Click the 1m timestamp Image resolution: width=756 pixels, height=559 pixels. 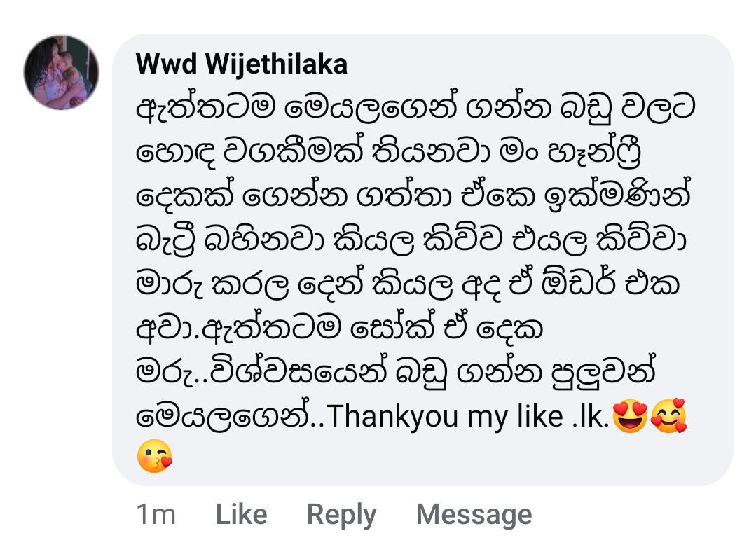[156, 515]
